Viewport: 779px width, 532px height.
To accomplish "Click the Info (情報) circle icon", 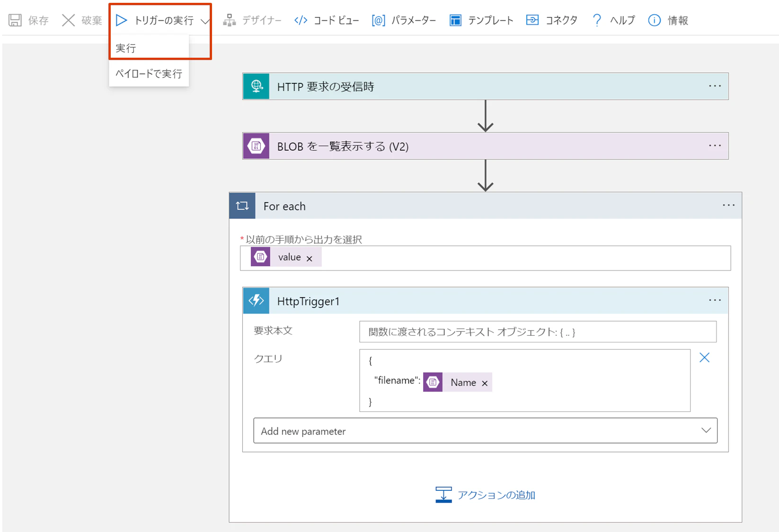I will 655,20.
